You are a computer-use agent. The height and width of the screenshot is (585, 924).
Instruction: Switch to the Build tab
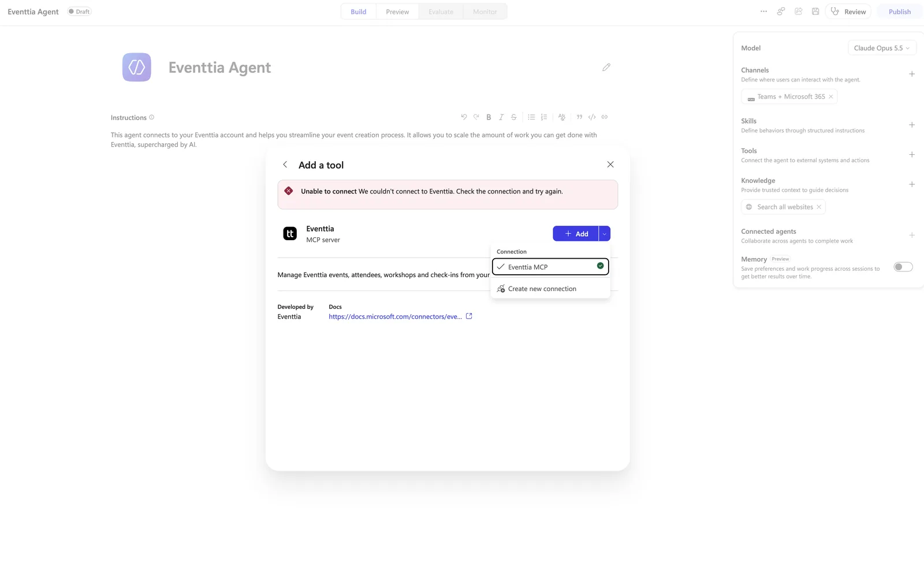(359, 12)
